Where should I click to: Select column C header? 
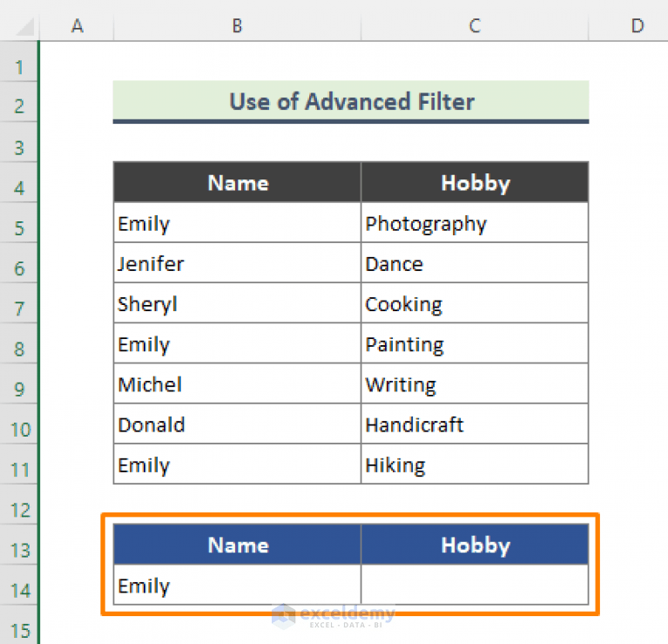click(x=475, y=25)
